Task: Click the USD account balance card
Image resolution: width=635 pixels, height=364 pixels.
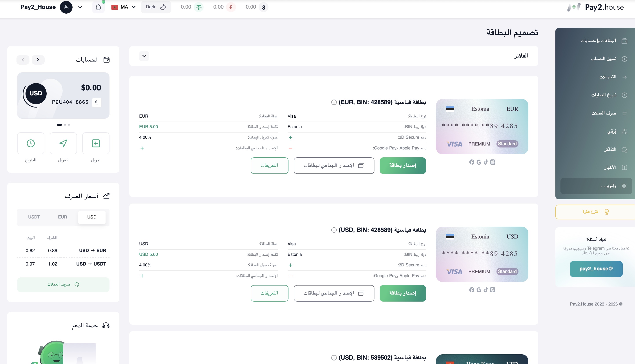Action: point(63,95)
